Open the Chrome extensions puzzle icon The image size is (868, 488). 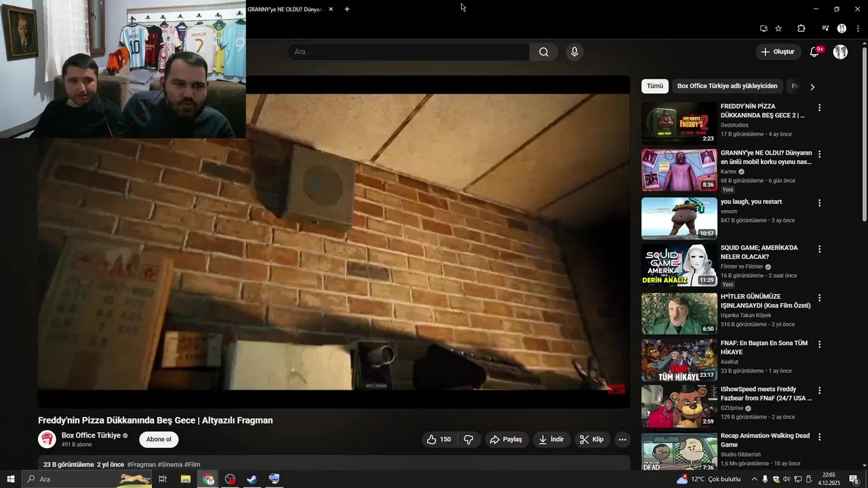click(802, 28)
